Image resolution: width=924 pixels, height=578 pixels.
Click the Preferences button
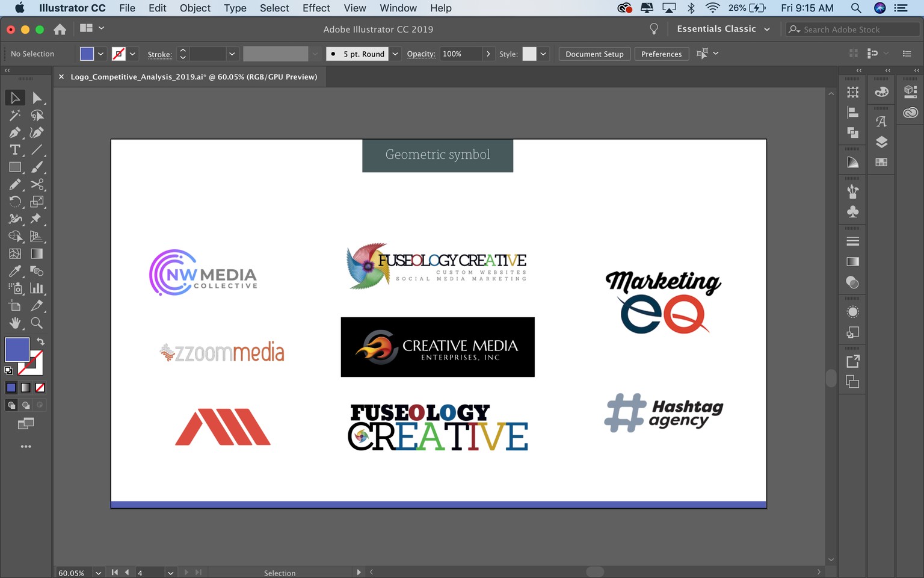tap(661, 54)
